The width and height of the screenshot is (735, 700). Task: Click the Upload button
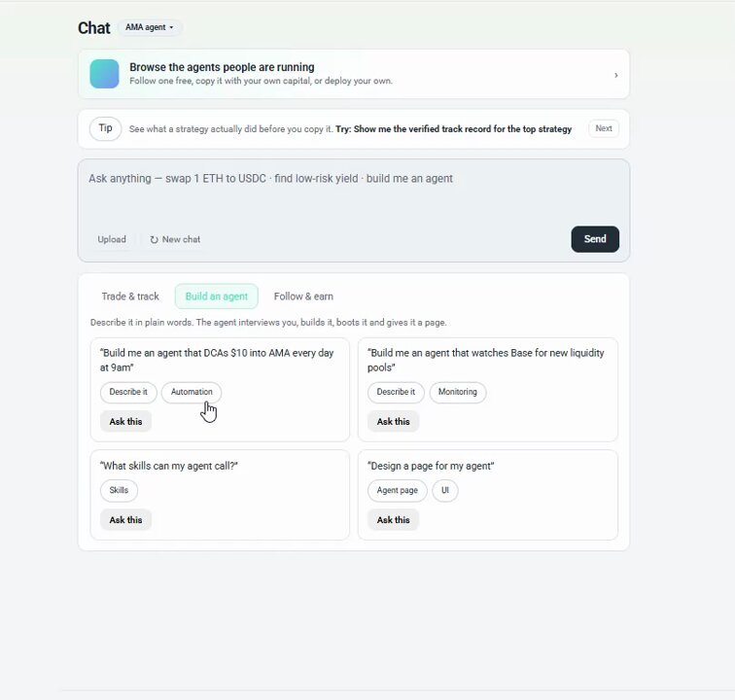click(112, 239)
